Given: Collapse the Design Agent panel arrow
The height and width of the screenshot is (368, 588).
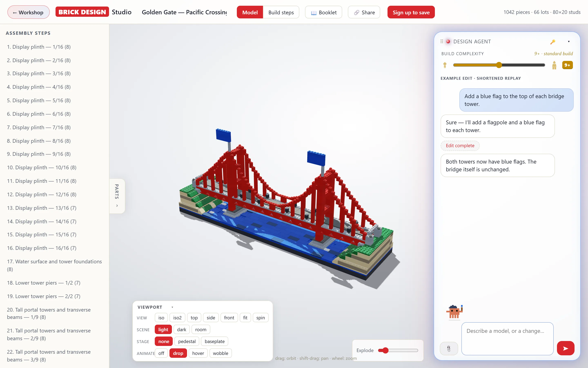Looking at the screenshot, I should 569,42.
